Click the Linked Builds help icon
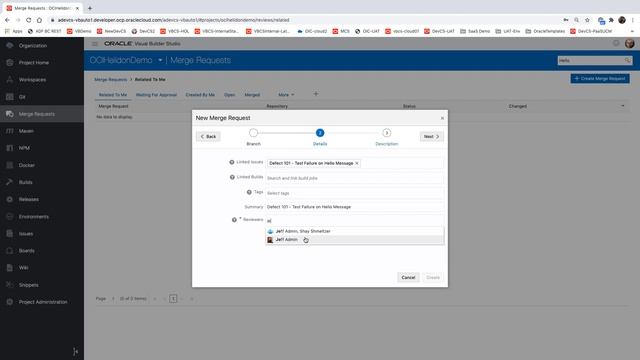640x360 pixels. 232,177
